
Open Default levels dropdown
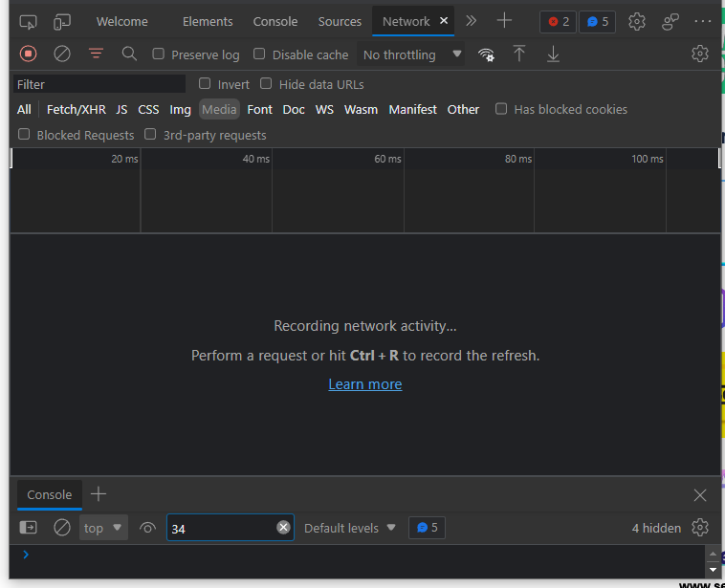(x=349, y=528)
